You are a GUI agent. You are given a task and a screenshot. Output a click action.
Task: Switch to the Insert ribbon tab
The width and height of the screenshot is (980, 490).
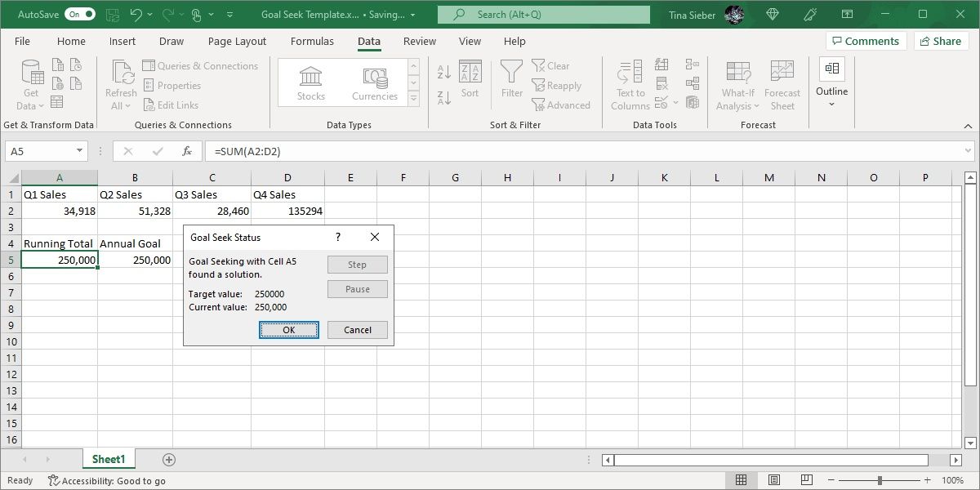pos(122,42)
